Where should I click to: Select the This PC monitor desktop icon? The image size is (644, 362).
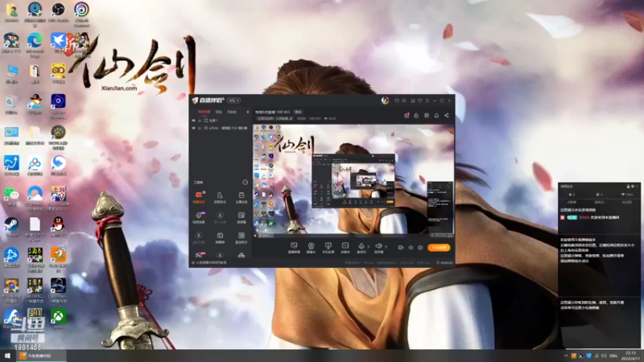[x=11, y=73]
